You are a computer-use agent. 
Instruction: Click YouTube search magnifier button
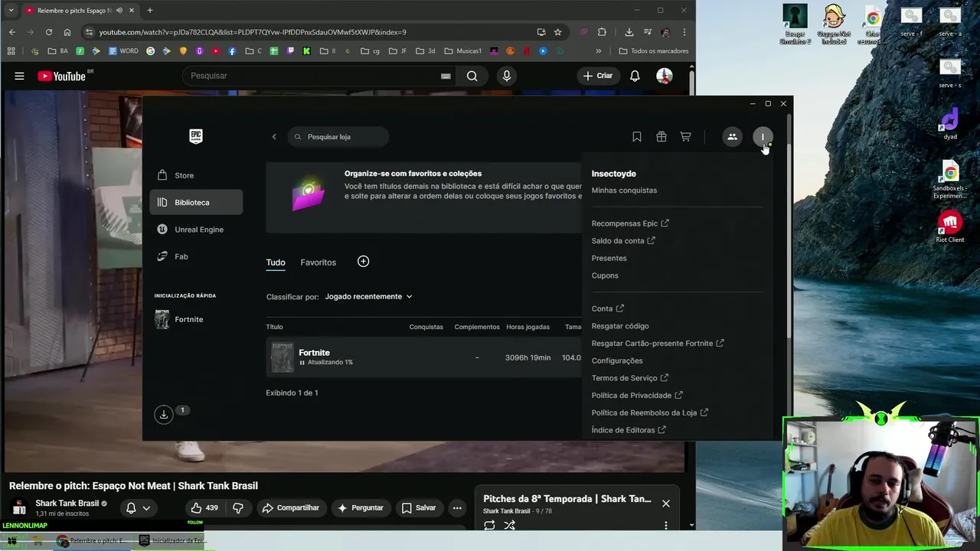click(472, 76)
